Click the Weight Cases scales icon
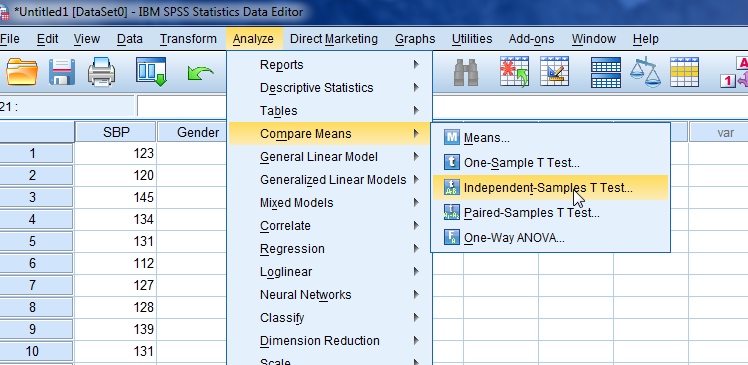 [x=645, y=72]
